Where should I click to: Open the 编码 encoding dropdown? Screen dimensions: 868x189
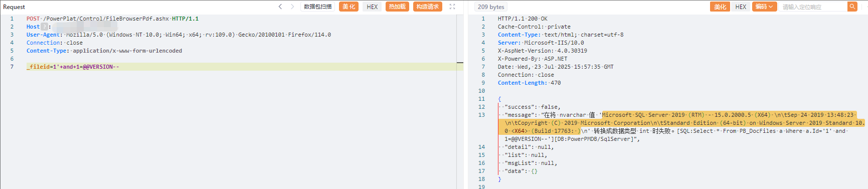(764, 7)
